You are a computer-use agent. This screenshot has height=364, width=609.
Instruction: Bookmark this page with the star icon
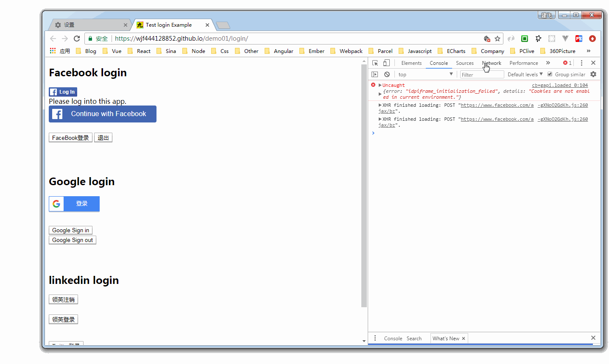point(497,38)
